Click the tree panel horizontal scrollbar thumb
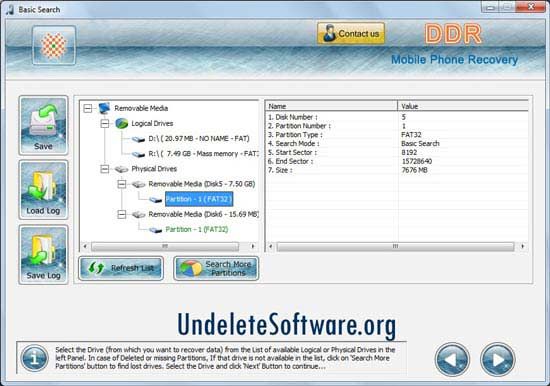Screen dimensions: 550x386 pyautogui.click(x=165, y=246)
